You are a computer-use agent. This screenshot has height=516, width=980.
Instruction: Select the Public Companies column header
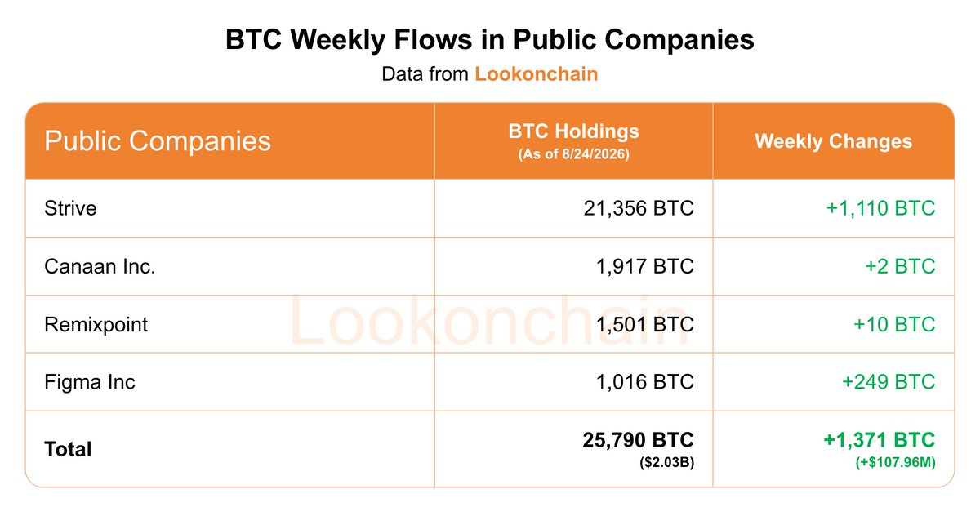[x=157, y=140]
